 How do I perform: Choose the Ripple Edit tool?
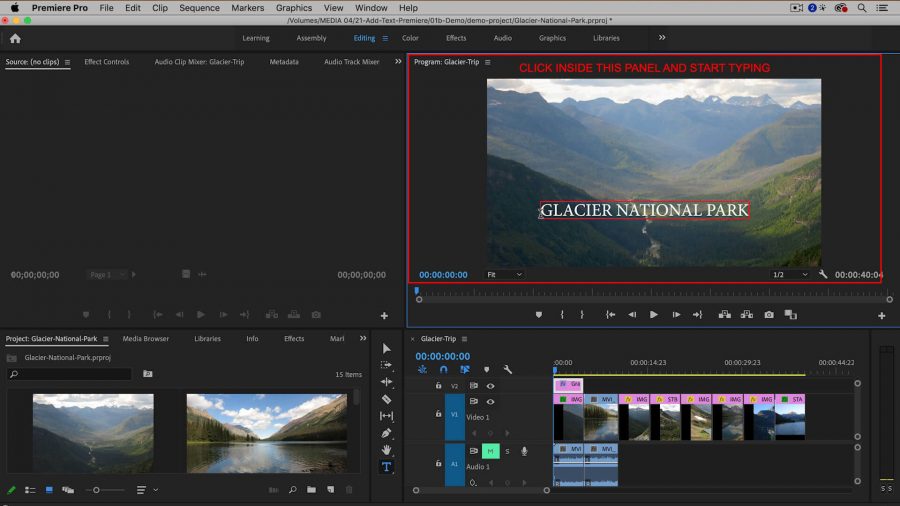(386, 382)
